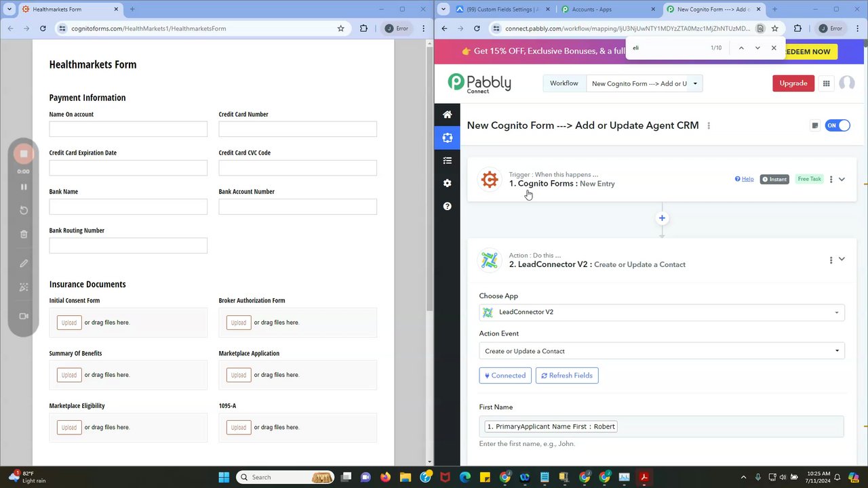Bookmark the Pabbly page with star icon
The height and width of the screenshot is (488, 868).
pos(775,28)
